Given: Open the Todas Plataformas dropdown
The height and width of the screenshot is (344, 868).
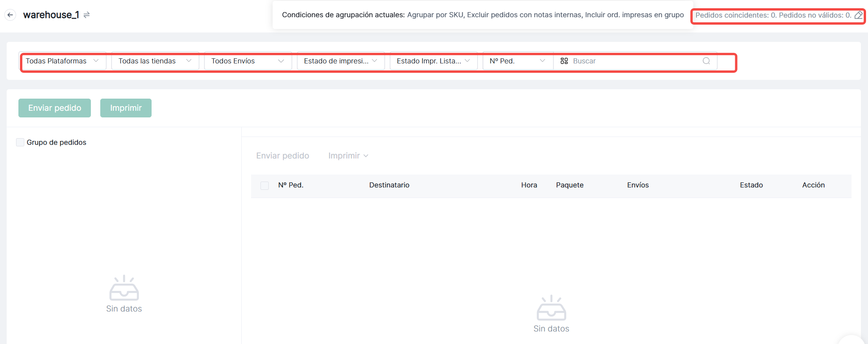Looking at the screenshot, I should click(x=62, y=61).
